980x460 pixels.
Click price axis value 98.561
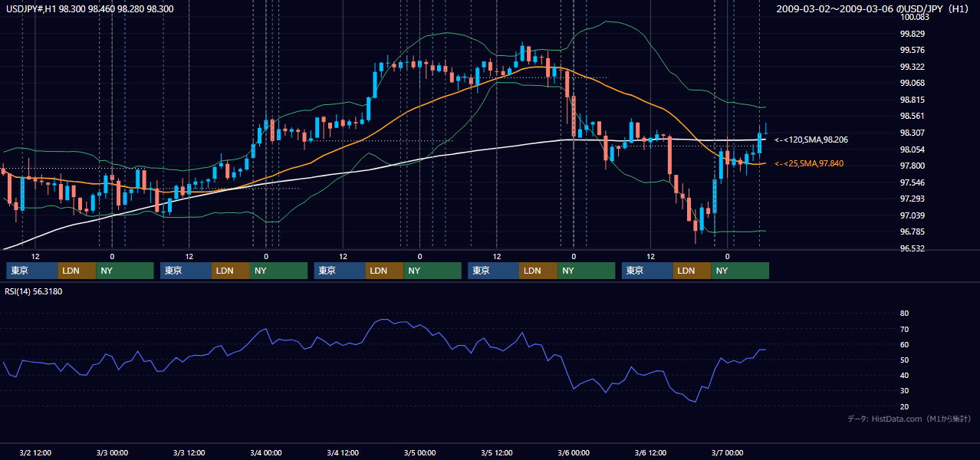pos(912,117)
